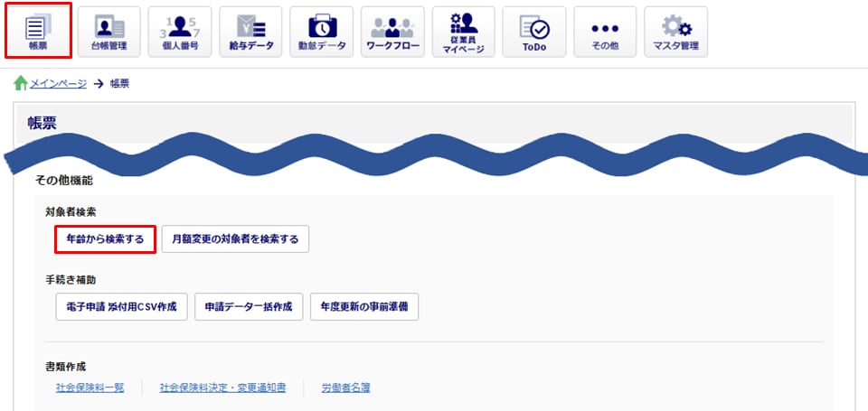
Task: Open the 勤怠データ clock icon
Action: (x=321, y=32)
